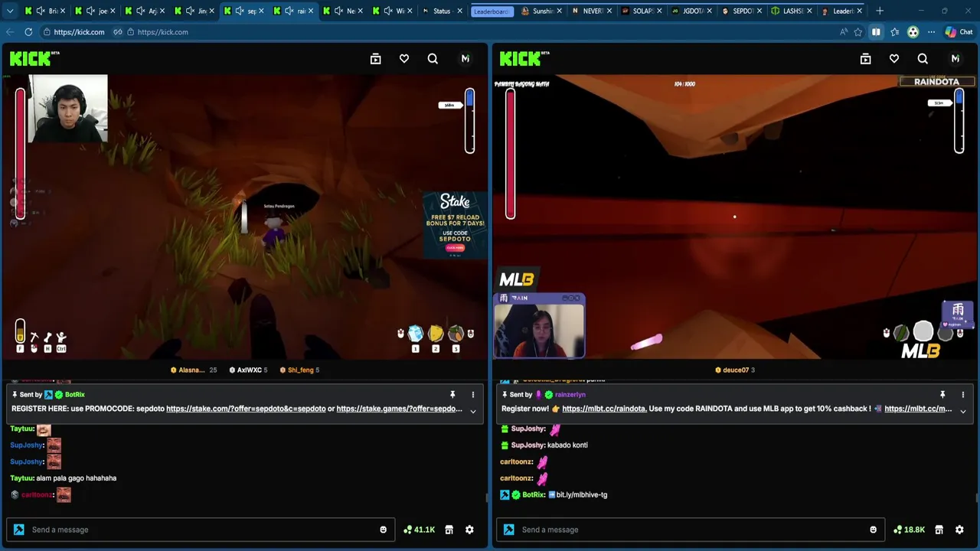This screenshot has height=551, width=980.
Task: Open search in the left Kick pane
Action: pyautogui.click(x=433, y=59)
